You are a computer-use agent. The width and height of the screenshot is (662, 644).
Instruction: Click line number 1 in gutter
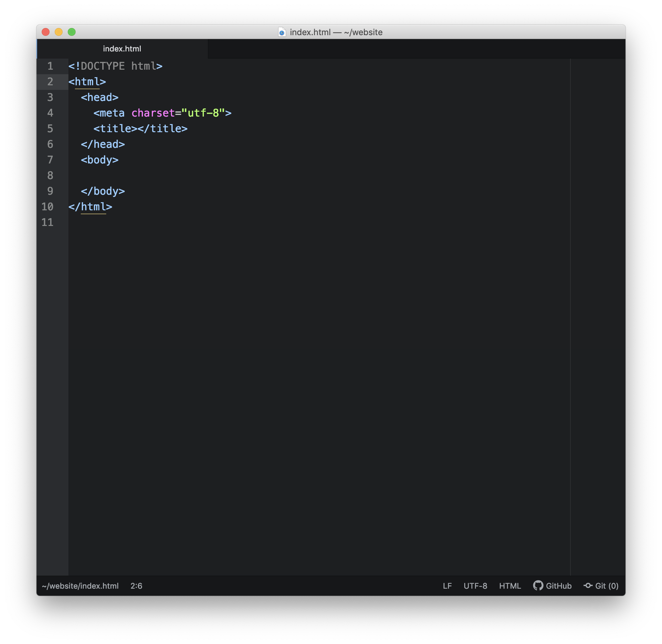click(x=50, y=66)
